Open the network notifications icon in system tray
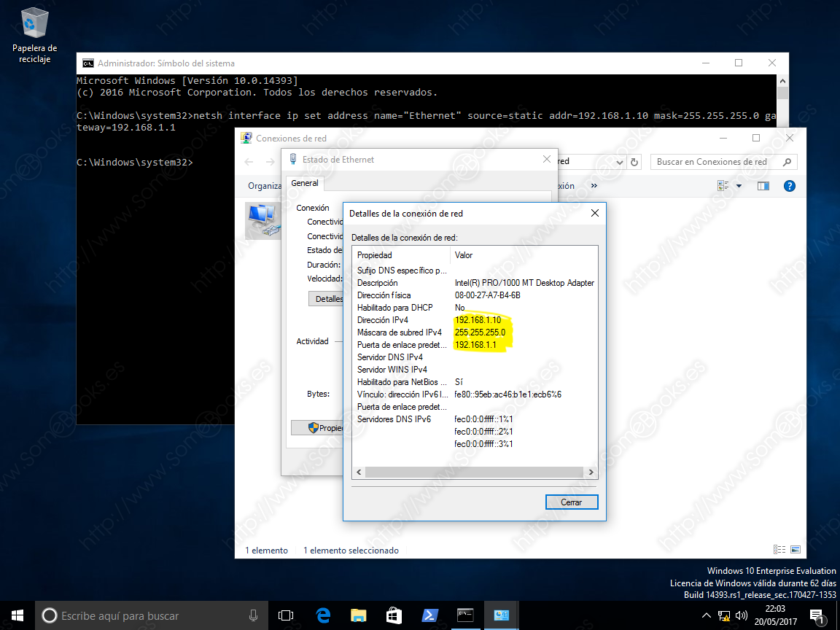This screenshot has width=840, height=630. point(723,616)
